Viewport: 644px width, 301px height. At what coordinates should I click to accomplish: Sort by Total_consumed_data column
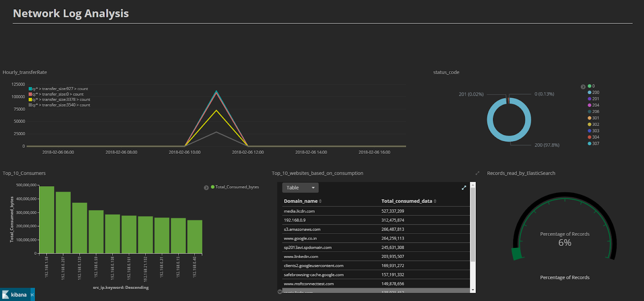(x=409, y=201)
